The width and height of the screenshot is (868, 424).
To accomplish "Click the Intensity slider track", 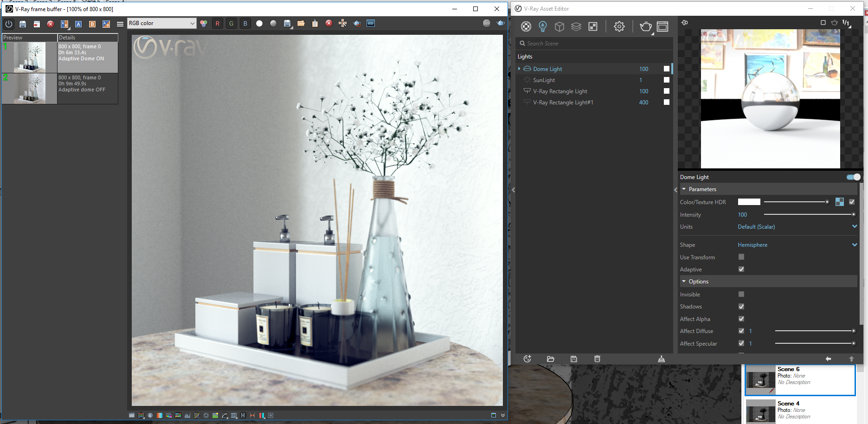I will (x=810, y=214).
